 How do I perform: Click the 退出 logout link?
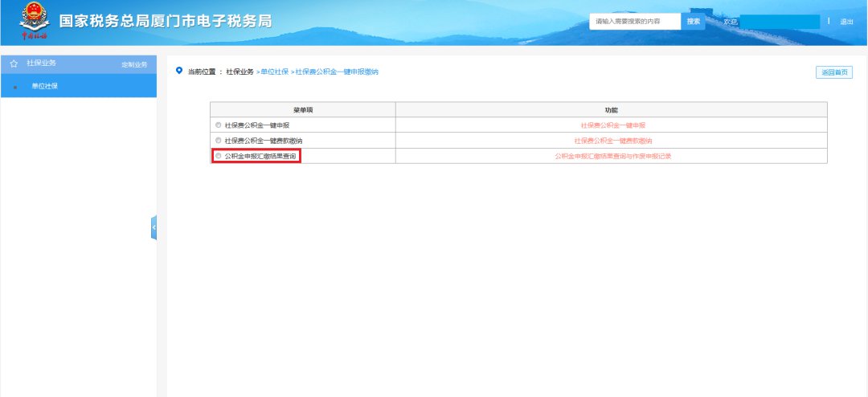point(846,22)
